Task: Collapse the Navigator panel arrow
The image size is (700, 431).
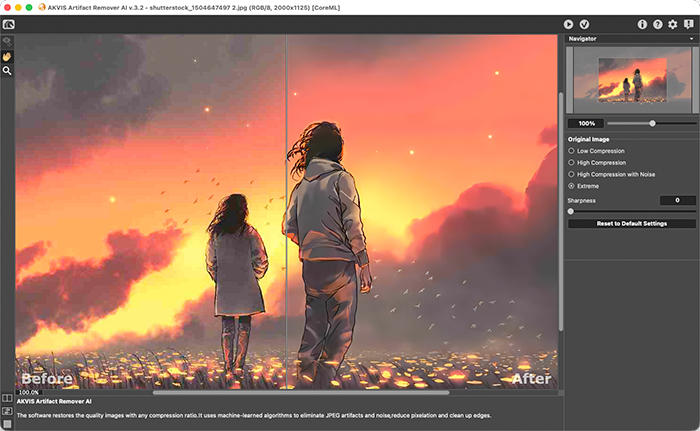Action: (692, 39)
